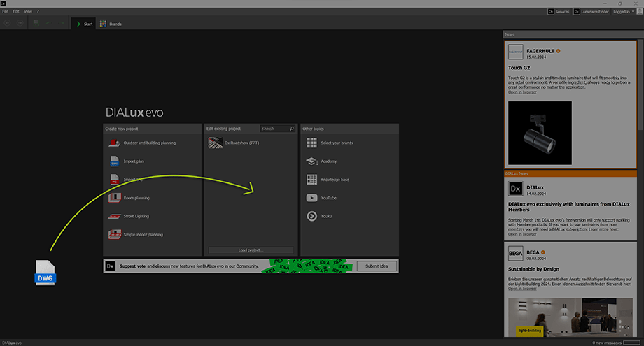Start Simple indoor planning via its icon

tap(114, 234)
